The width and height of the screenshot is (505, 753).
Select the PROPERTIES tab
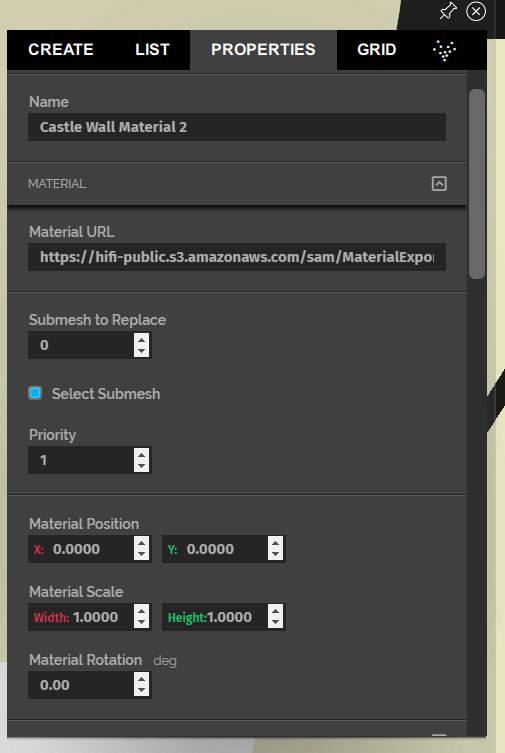tap(263, 49)
